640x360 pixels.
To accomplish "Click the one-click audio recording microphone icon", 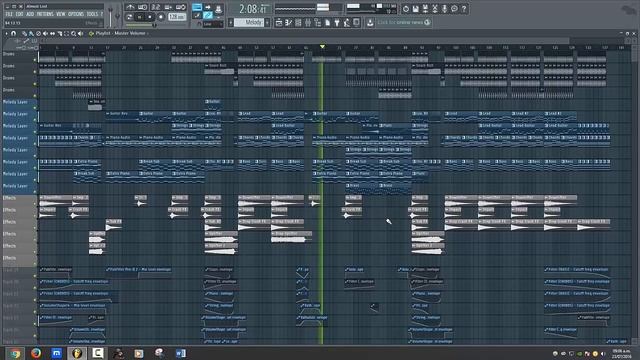I will click(444, 9).
